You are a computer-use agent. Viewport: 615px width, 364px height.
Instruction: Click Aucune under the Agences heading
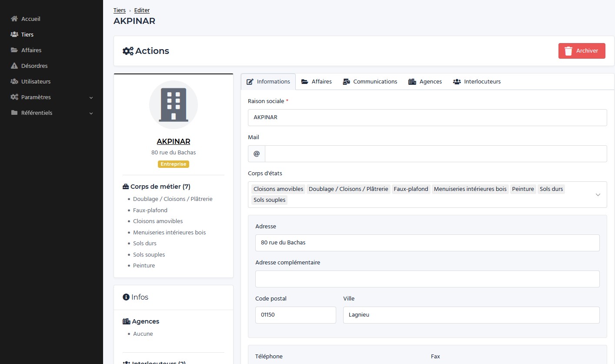(x=143, y=334)
